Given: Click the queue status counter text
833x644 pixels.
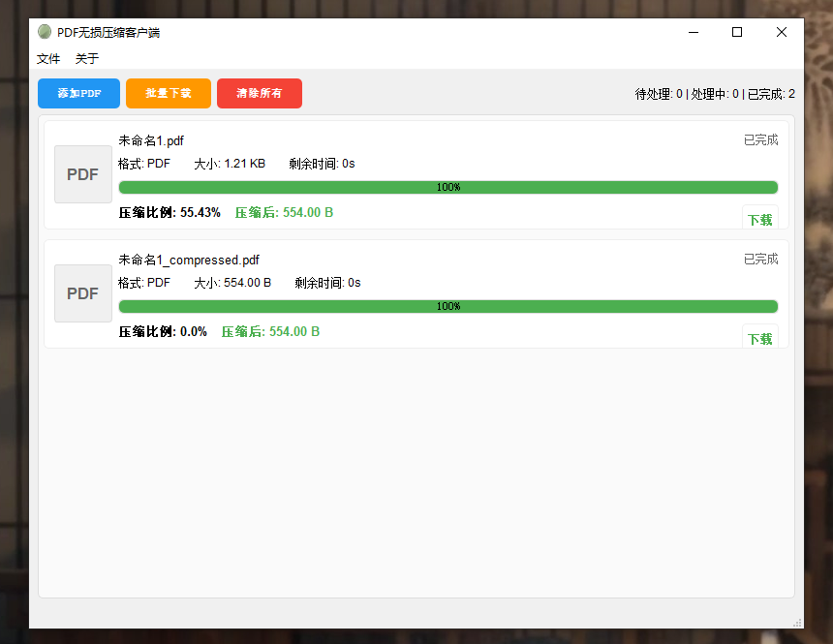Looking at the screenshot, I should (x=715, y=94).
